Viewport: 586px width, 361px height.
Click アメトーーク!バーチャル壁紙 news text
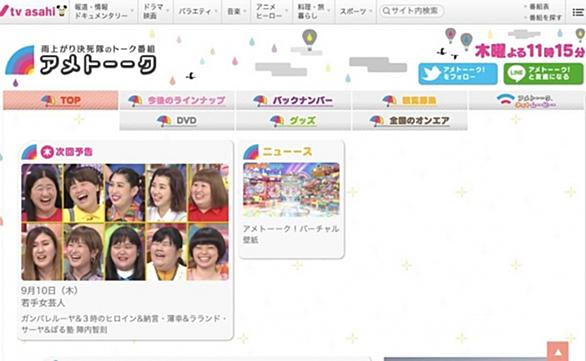(x=291, y=234)
